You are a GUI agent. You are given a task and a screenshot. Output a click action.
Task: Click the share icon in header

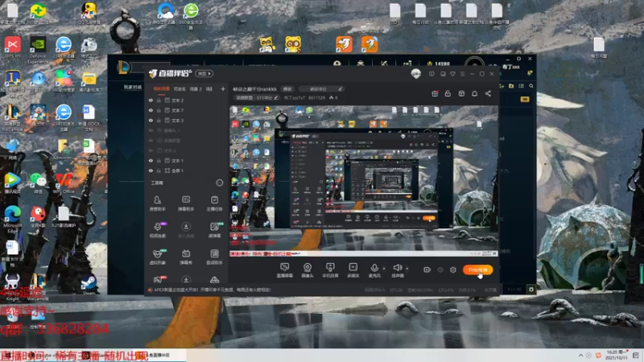(x=488, y=93)
